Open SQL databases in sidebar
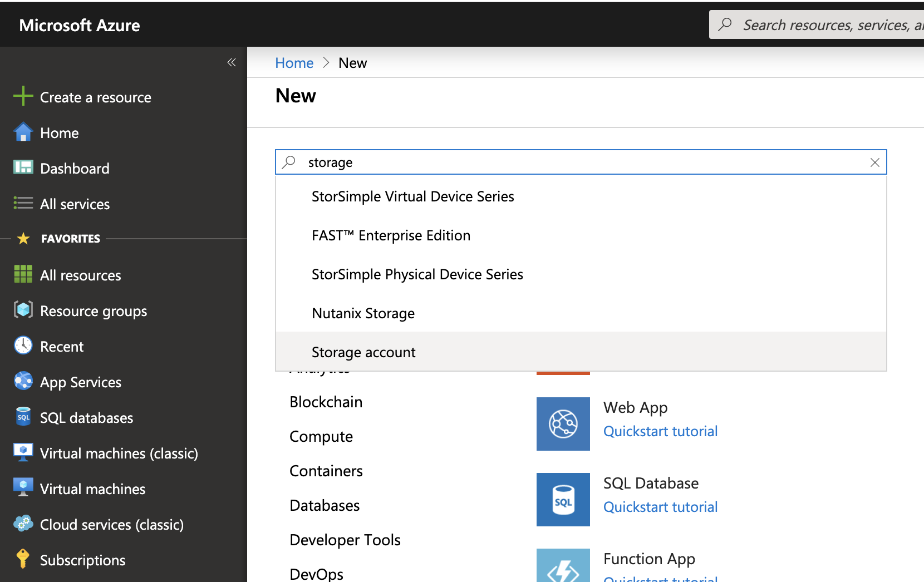924x582 pixels. (x=86, y=418)
